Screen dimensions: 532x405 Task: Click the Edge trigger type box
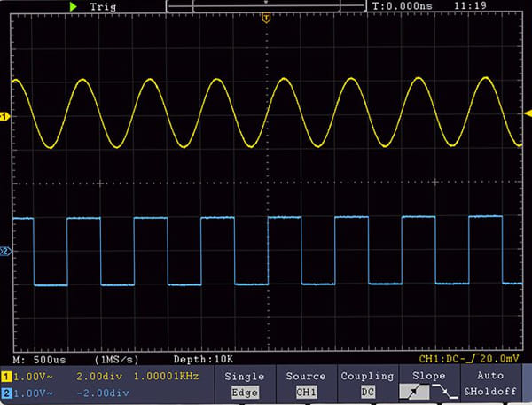click(x=245, y=393)
